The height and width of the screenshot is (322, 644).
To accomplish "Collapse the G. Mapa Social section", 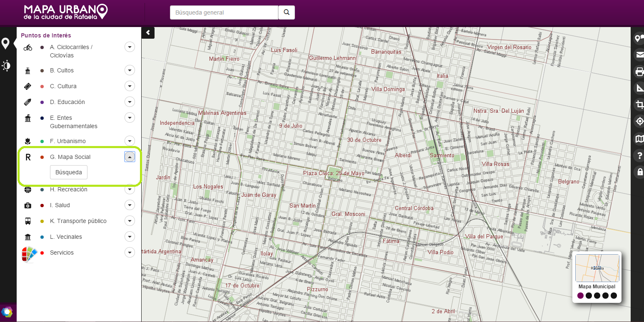I will 130,156.
